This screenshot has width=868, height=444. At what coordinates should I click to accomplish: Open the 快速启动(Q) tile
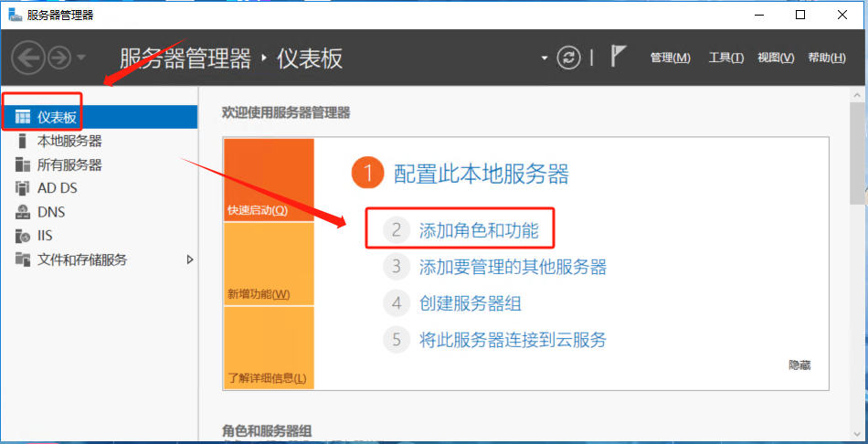pyautogui.click(x=269, y=180)
